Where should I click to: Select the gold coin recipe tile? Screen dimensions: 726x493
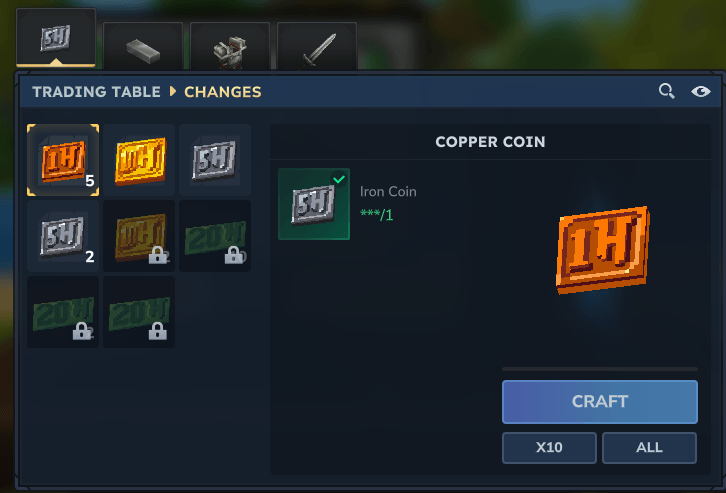click(139, 160)
